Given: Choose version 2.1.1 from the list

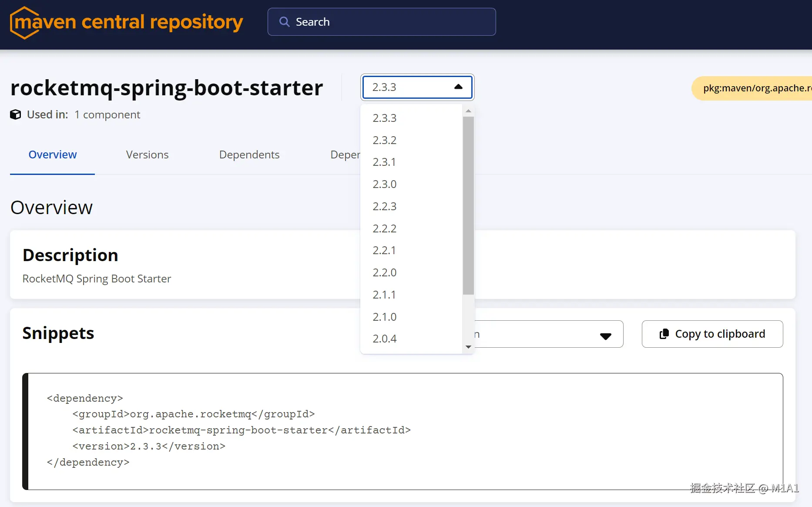Looking at the screenshot, I should (411, 295).
